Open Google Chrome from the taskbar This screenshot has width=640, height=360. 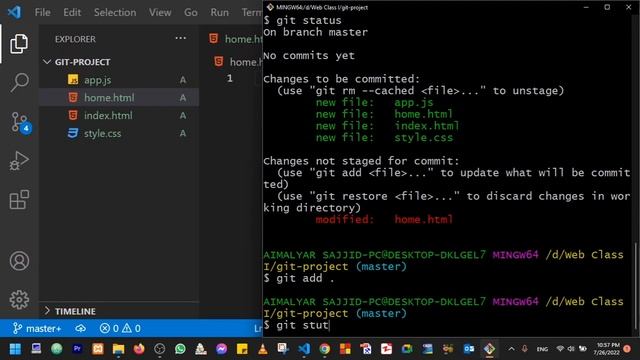[324, 349]
